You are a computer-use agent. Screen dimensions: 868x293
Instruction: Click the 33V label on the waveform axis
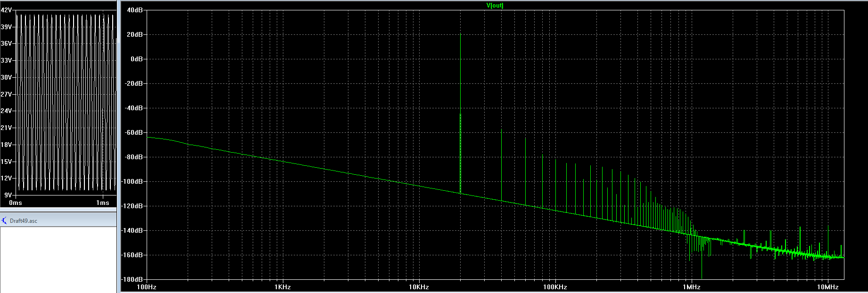click(6, 61)
